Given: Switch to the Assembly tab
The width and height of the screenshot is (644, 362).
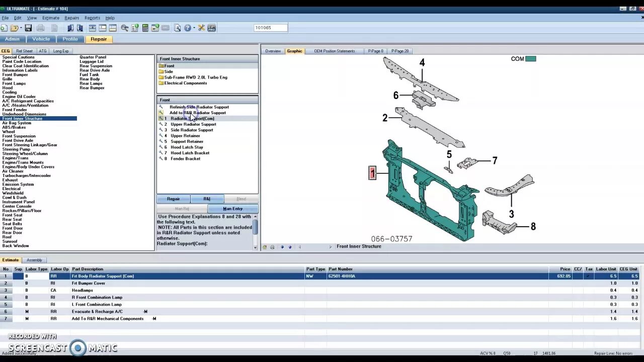Looking at the screenshot, I should [34, 260].
